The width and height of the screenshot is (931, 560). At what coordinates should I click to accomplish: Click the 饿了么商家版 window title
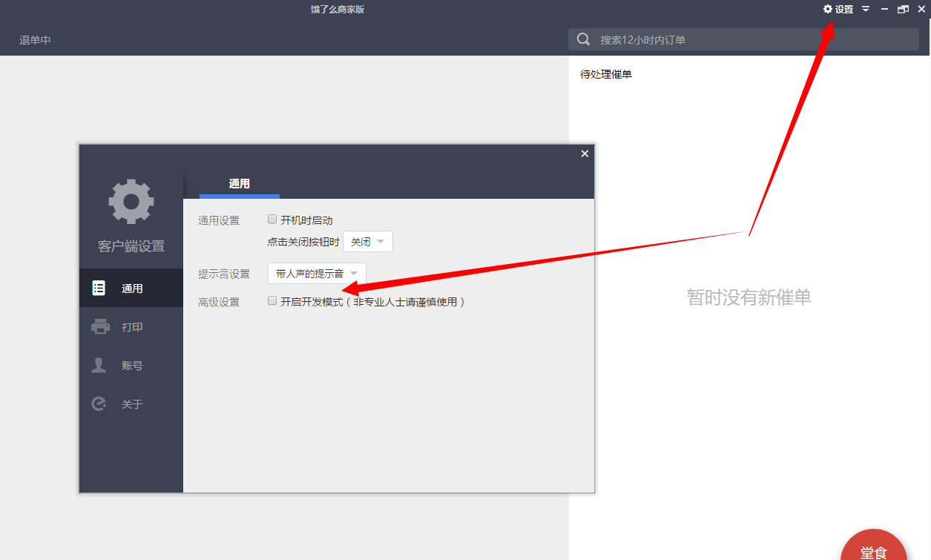point(338,10)
